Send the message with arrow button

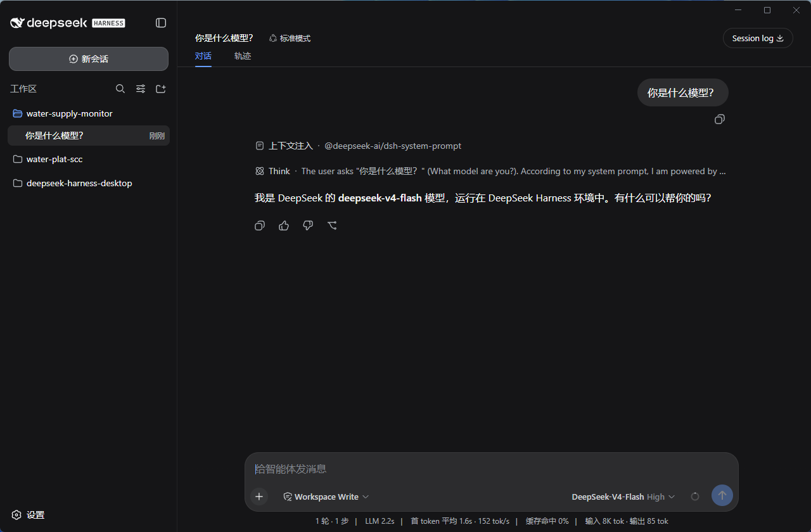coord(722,495)
